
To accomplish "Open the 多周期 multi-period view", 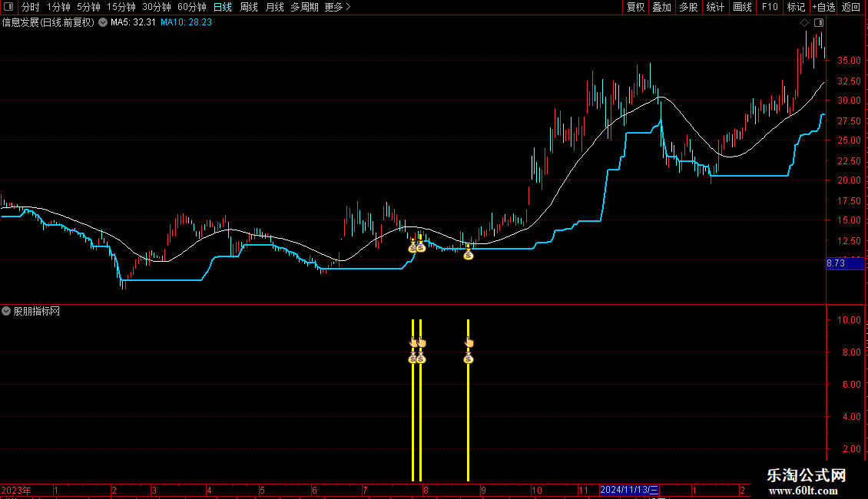I will 304,7.
